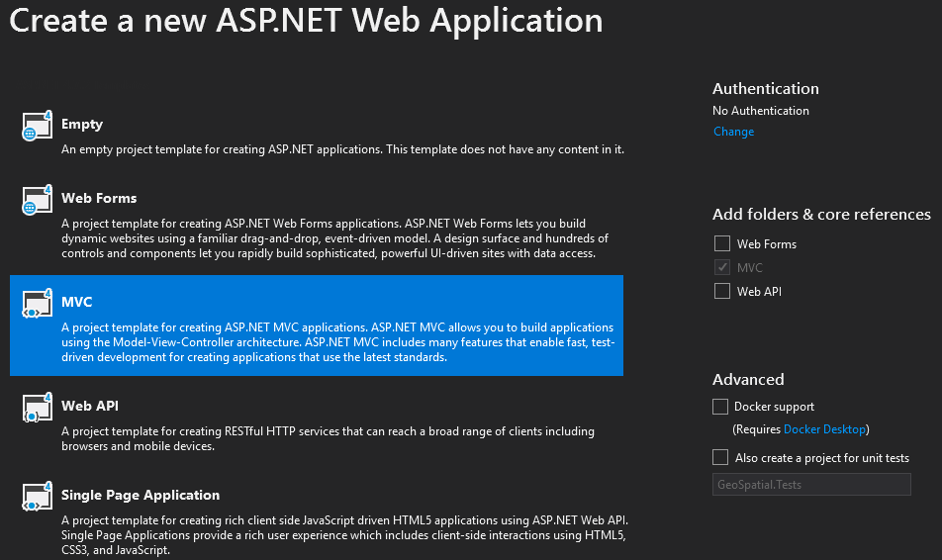This screenshot has width=942, height=560.
Task: Click the Empty template icon
Action: coord(38,126)
